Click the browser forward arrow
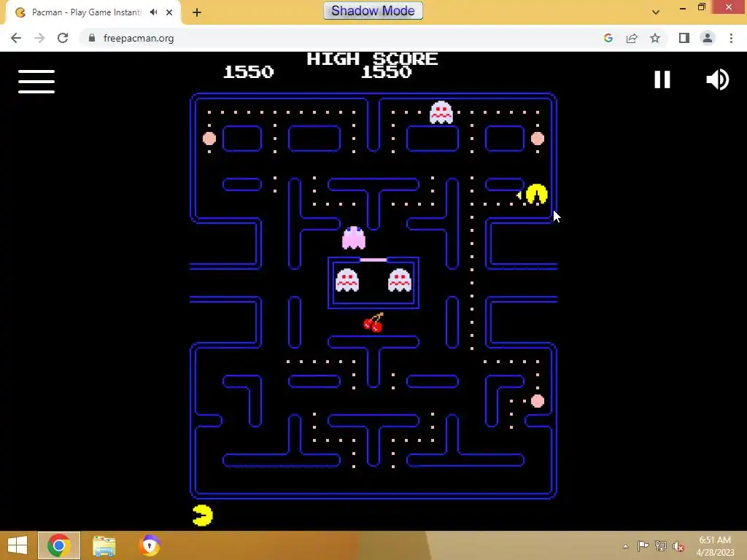 (x=39, y=38)
